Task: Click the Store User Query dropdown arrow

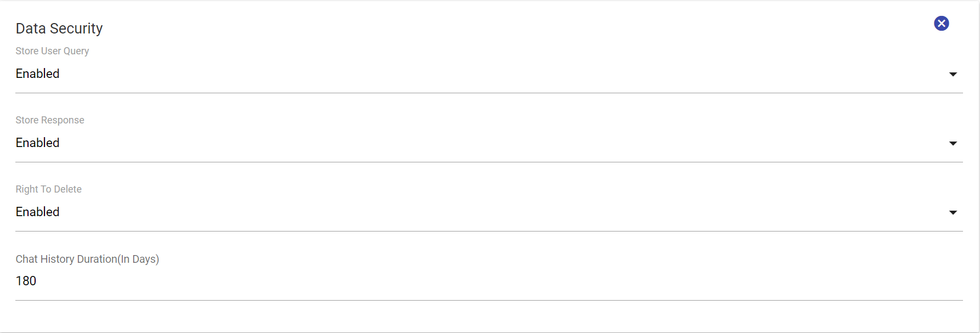Action: pos(953,74)
